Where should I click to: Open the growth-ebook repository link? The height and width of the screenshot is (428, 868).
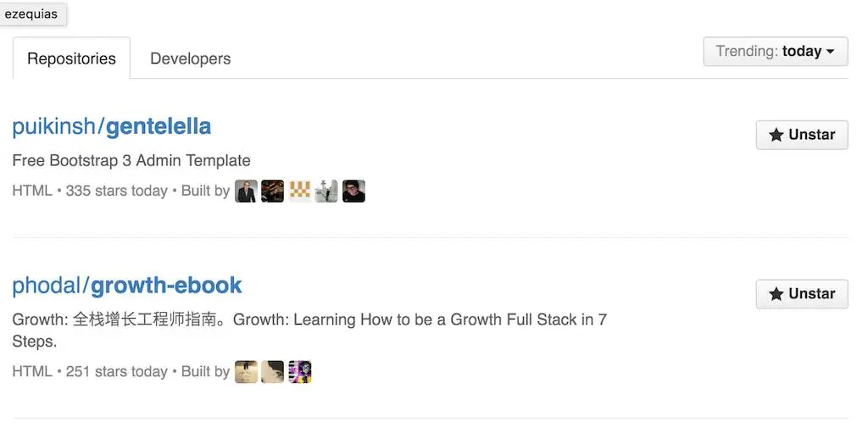tap(166, 285)
